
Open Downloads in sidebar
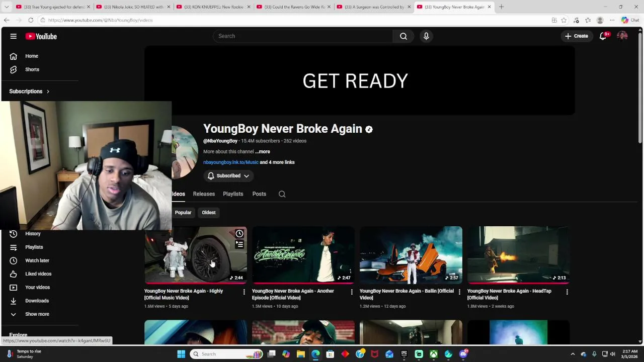click(x=37, y=301)
